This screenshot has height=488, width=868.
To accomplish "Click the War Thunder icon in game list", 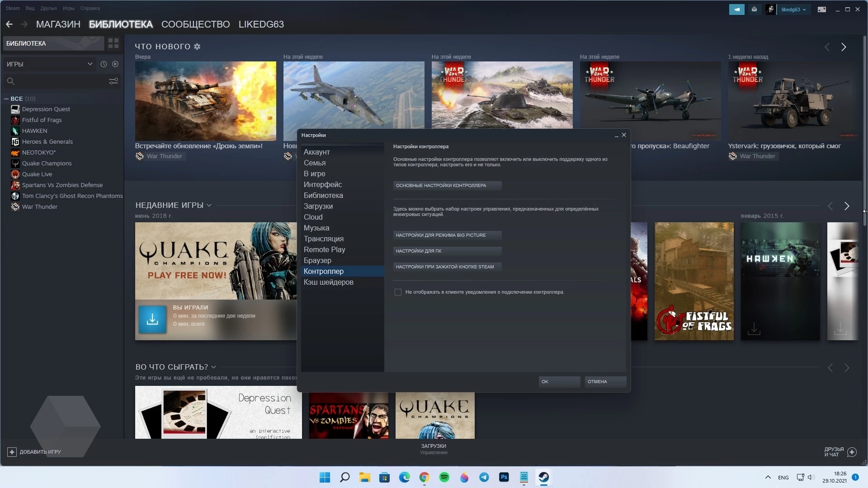I will coord(15,207).
